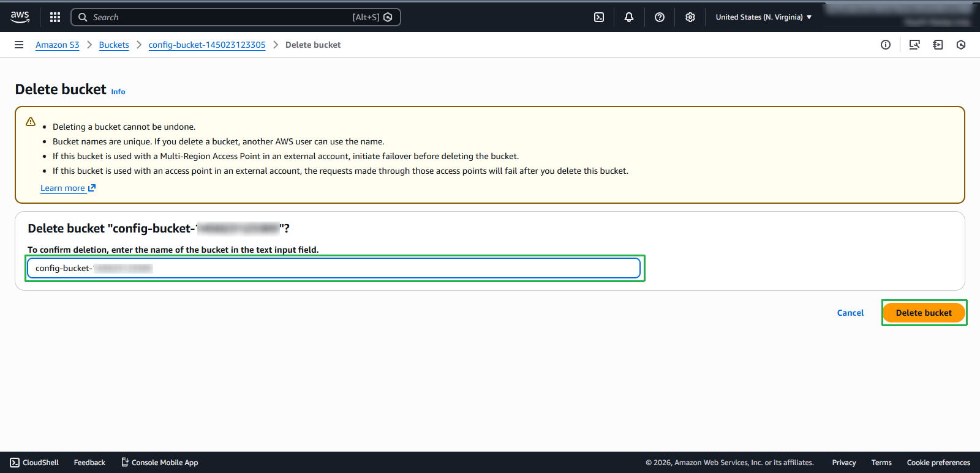Click the Amazon Q hexagon icon at right

click(x=960, y=45)
